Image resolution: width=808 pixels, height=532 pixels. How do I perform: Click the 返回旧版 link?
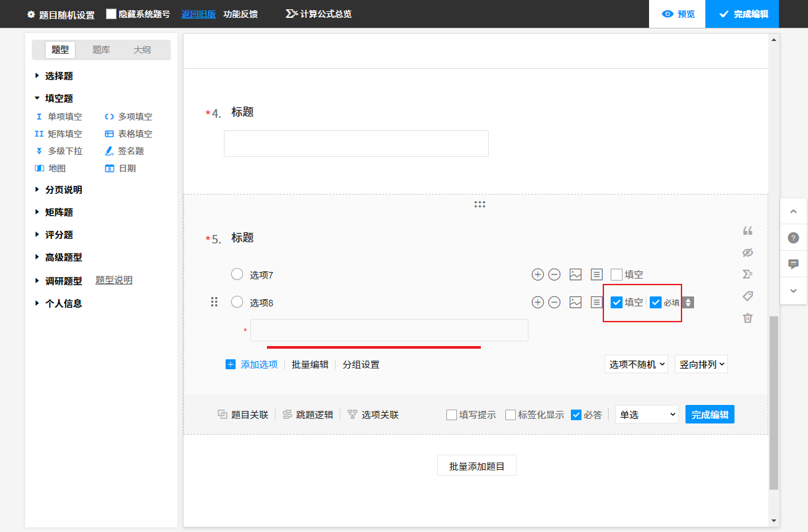pyautogui.click(x=198, y=14)
